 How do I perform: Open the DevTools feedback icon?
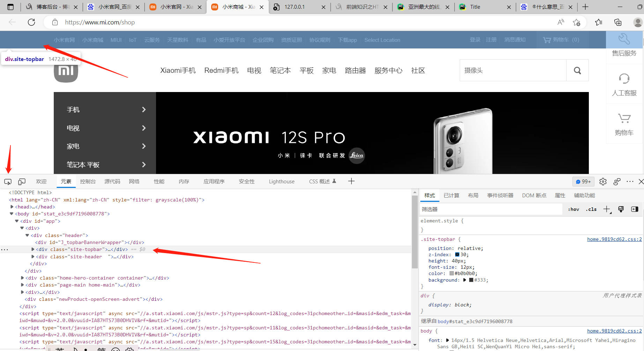coord(617,182)
